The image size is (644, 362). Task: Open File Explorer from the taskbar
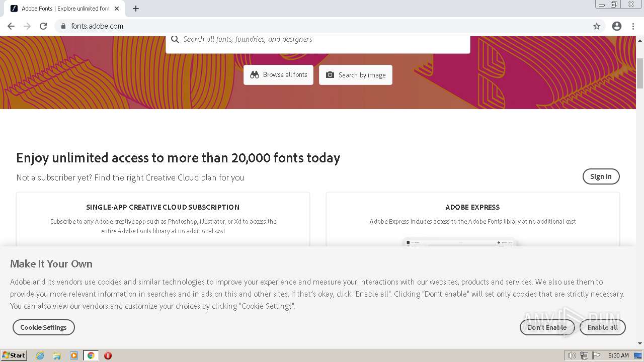pos(57,355)
